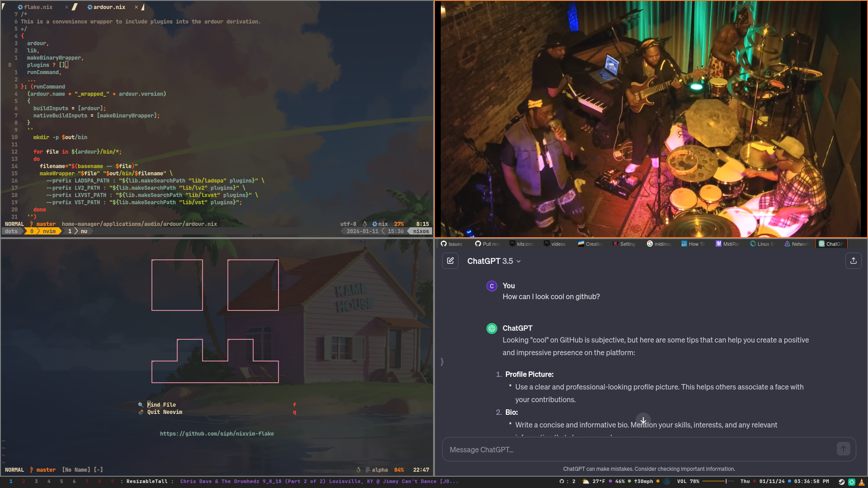868x488 pixels.
Task: Click the share conversation icon
Action: pyautogui.click(x=853, y=261)
